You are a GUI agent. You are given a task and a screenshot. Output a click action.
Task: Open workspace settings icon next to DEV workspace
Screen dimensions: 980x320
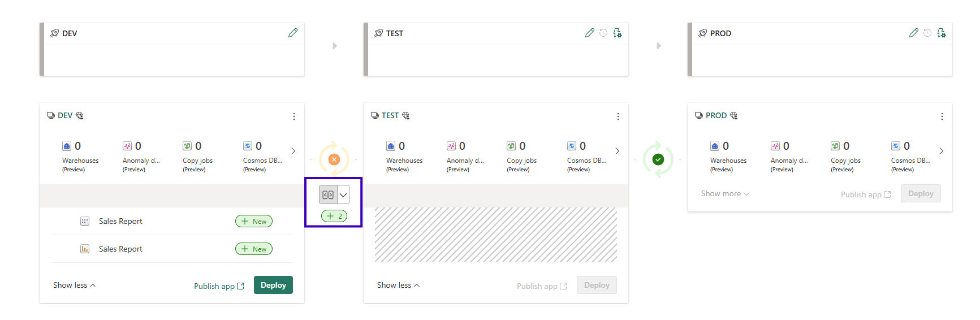(80, 115)
